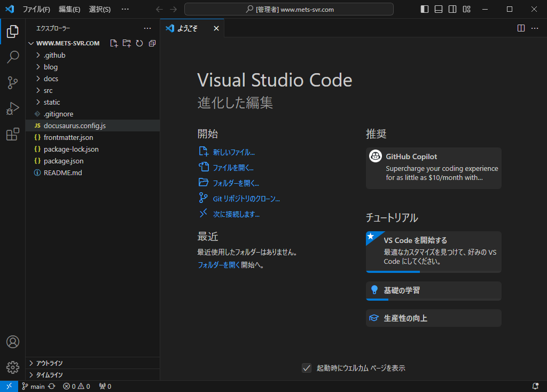Screen dimensions: 547x392
Task: Open the Accounts menu icon
Action: 13,342
